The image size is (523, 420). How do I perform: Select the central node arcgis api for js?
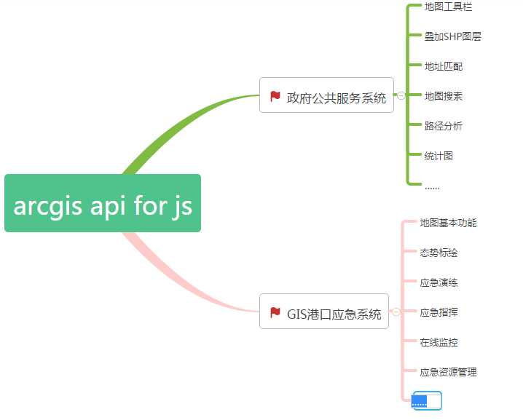103,203
